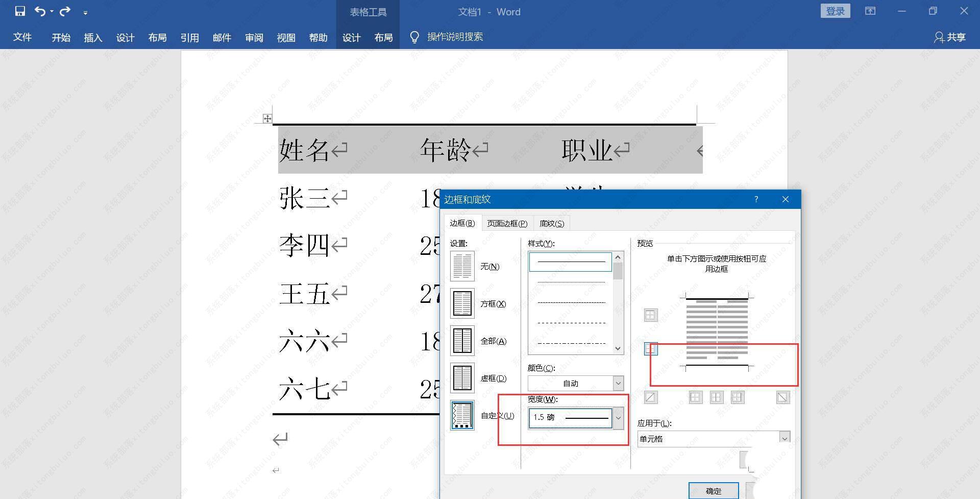Toggle the bottom border button in preview
This screenshot has width=980, height=499.
coord(650,349)
